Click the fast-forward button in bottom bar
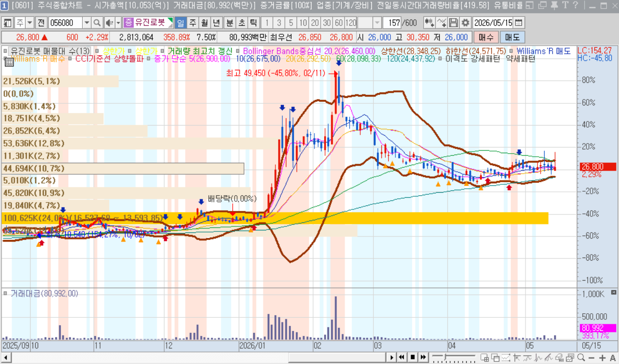 coord(423,357)
